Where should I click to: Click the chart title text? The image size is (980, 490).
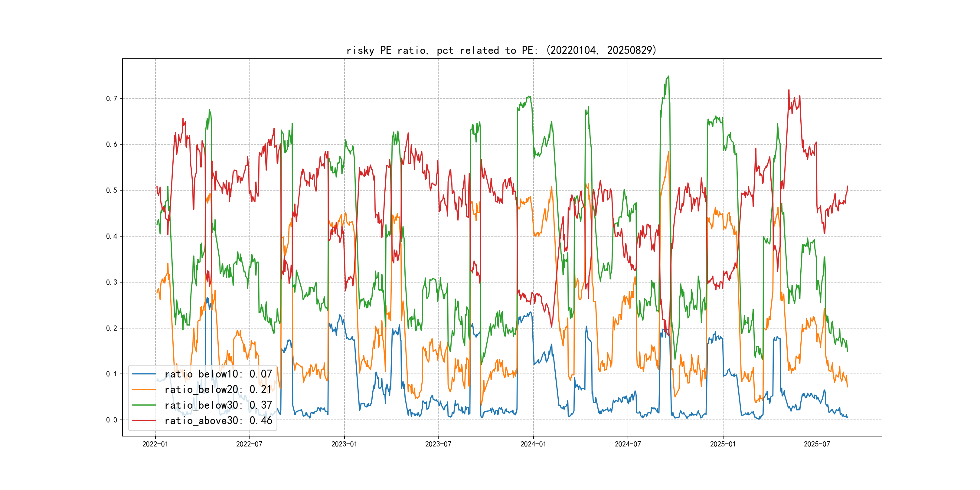(501, 50)
